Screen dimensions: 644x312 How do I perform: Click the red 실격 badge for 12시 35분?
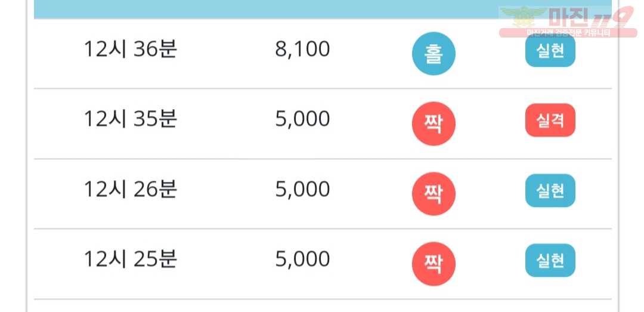550,121
